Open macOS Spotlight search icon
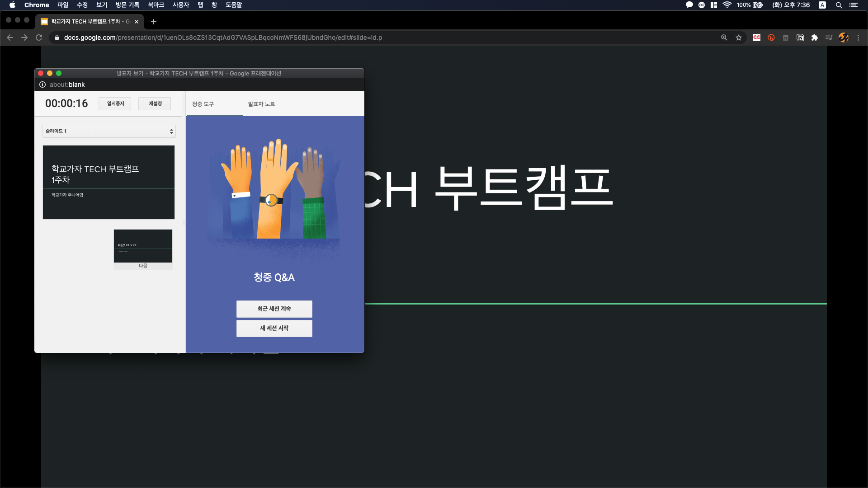 [839, 5]
